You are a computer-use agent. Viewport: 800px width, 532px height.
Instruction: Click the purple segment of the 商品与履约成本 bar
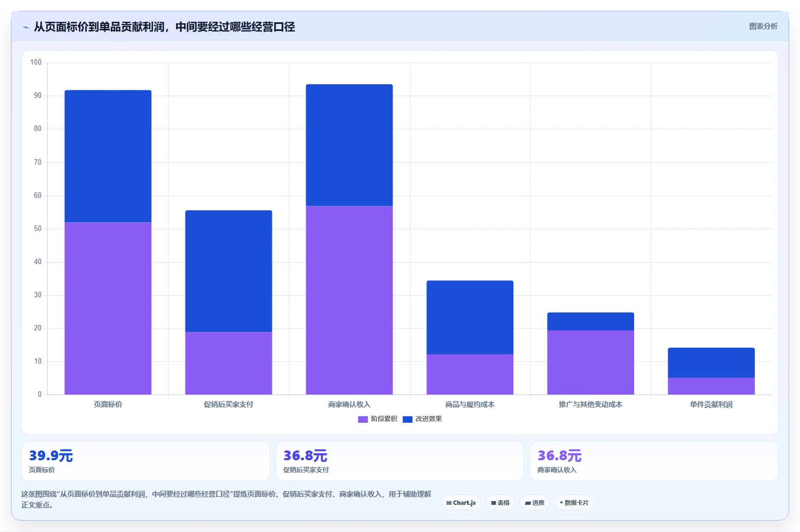pyautogui.click(x=470, y=374)
